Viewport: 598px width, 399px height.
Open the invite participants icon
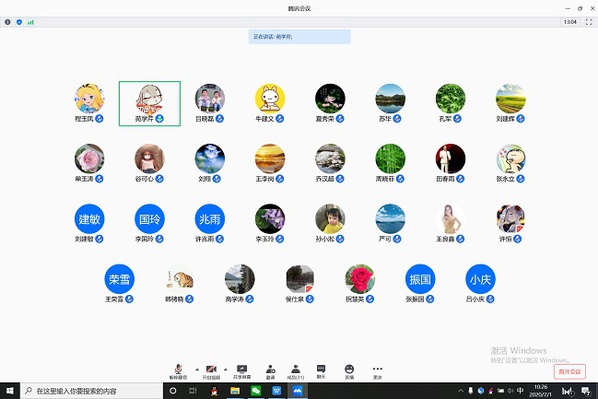(270, 372)
